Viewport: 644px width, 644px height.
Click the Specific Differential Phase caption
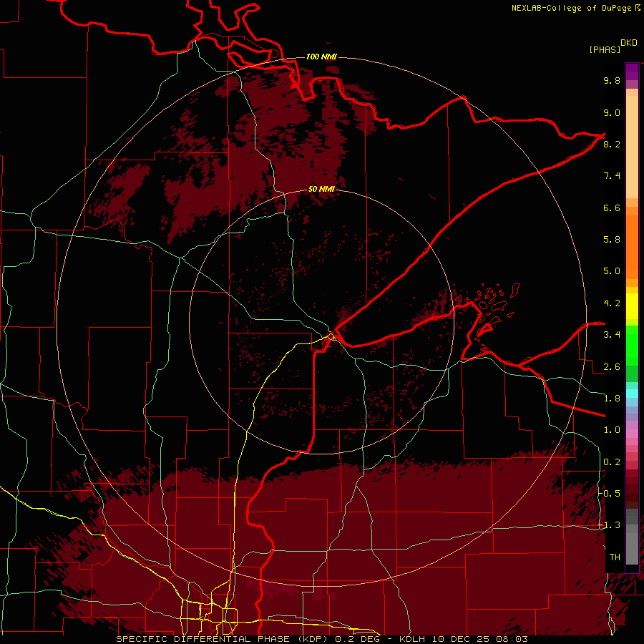point(322,639)
